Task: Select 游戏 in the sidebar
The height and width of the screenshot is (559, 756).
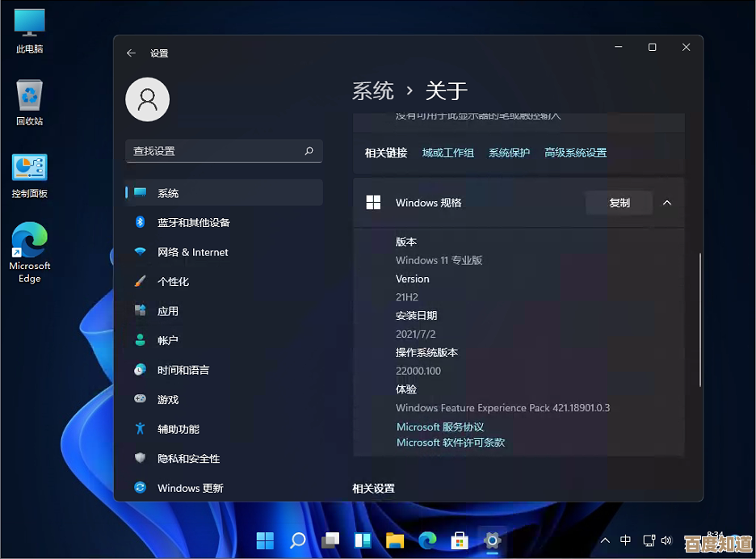Action: [168, 399]
